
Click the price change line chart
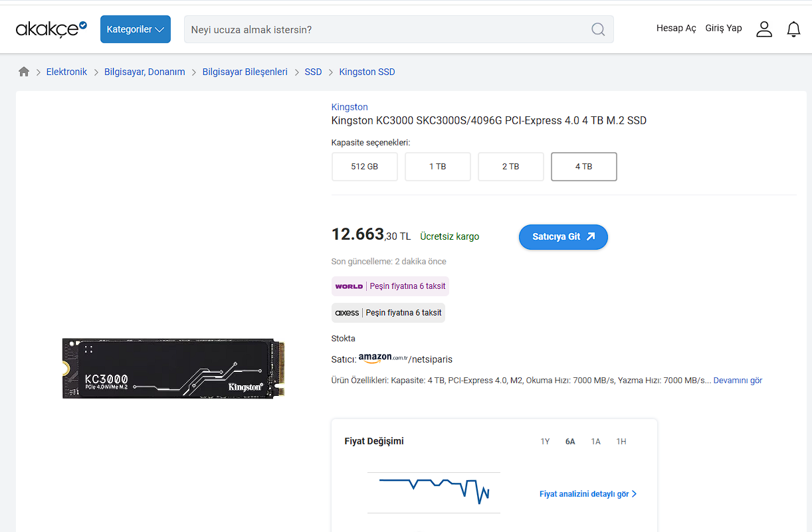(x=434, y=491)
